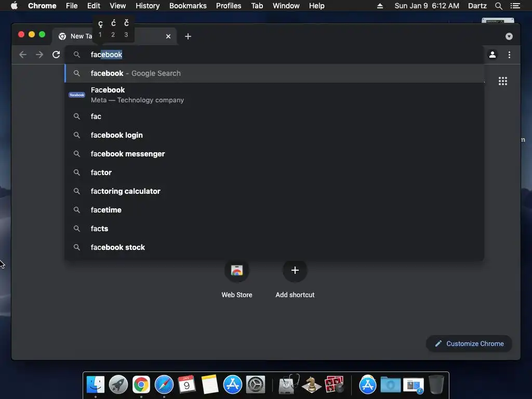532x399 pixels.
Task: Open Notes from the dock
Action: point(210,385)
